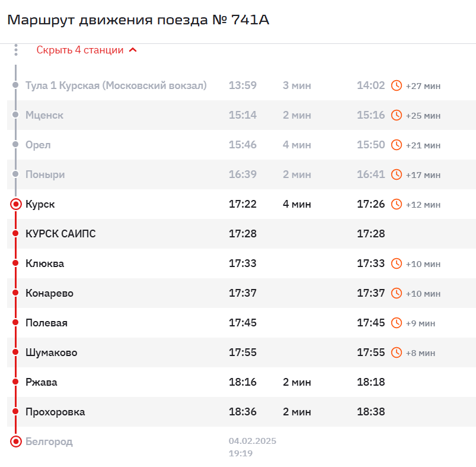Collapse stations via Скрыть 4 станции
Screen dimensions: 476x467
[x=80, y=50]
